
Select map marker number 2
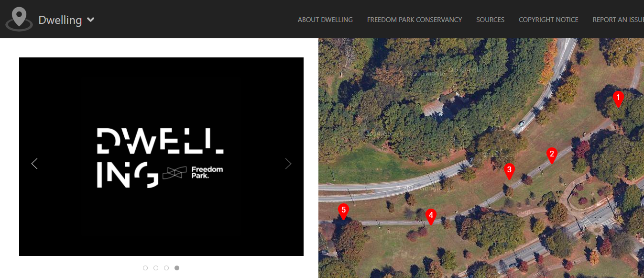[x=552, y=156]
